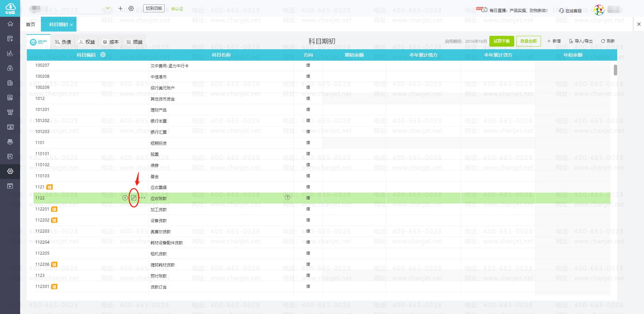Click the plus icon in the top bar
Viewport: 644px width, 314px height.
click(x=120, y=8)
